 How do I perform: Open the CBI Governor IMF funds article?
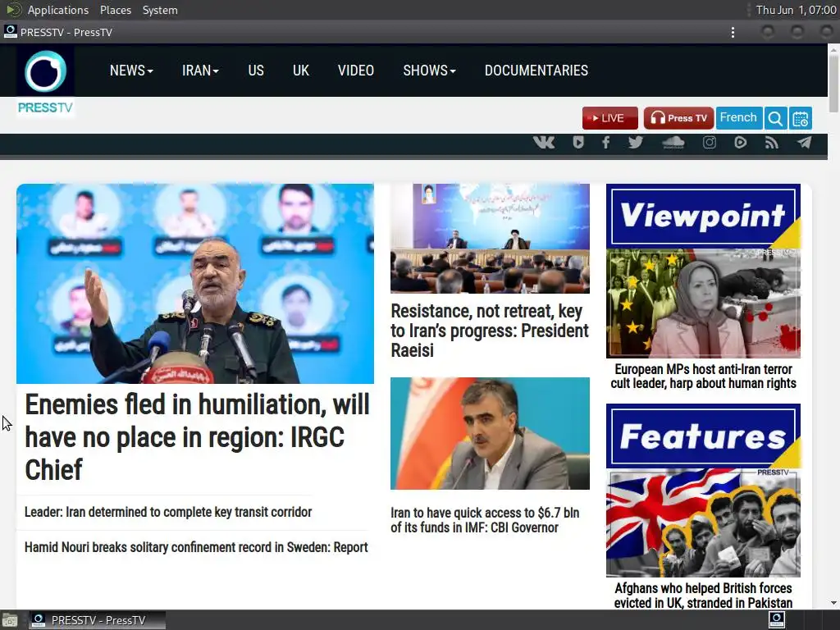click(x=485, y=520)
